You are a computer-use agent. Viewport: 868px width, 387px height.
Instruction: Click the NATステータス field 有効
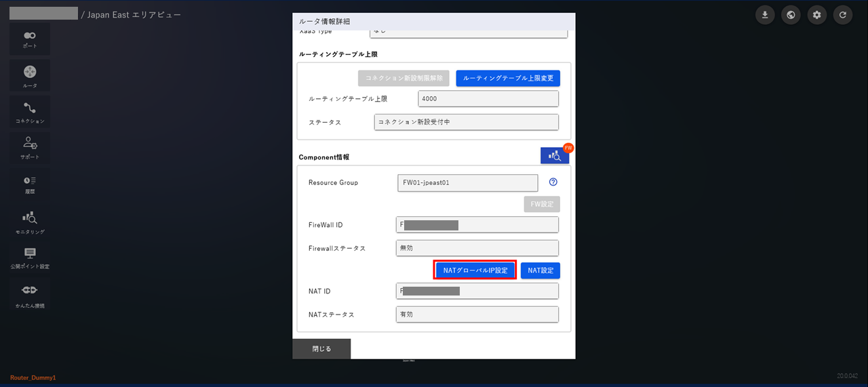477,314
